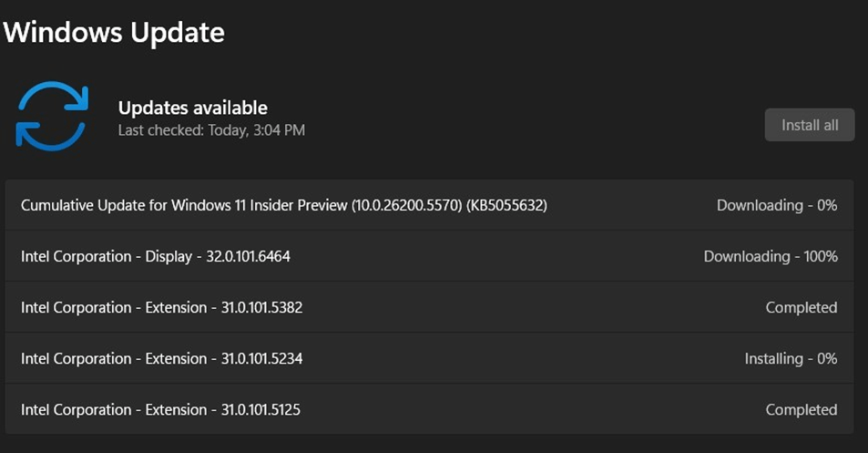This screenshot has width=868, height=453.
Task: Click the Installing - 0% status
Action: click(x=790, y=358)
